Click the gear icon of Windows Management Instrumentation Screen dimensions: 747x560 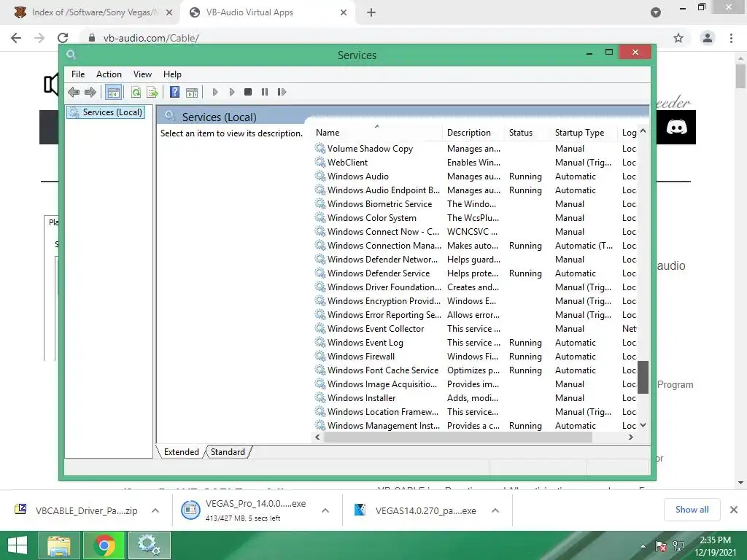point(320,425)
